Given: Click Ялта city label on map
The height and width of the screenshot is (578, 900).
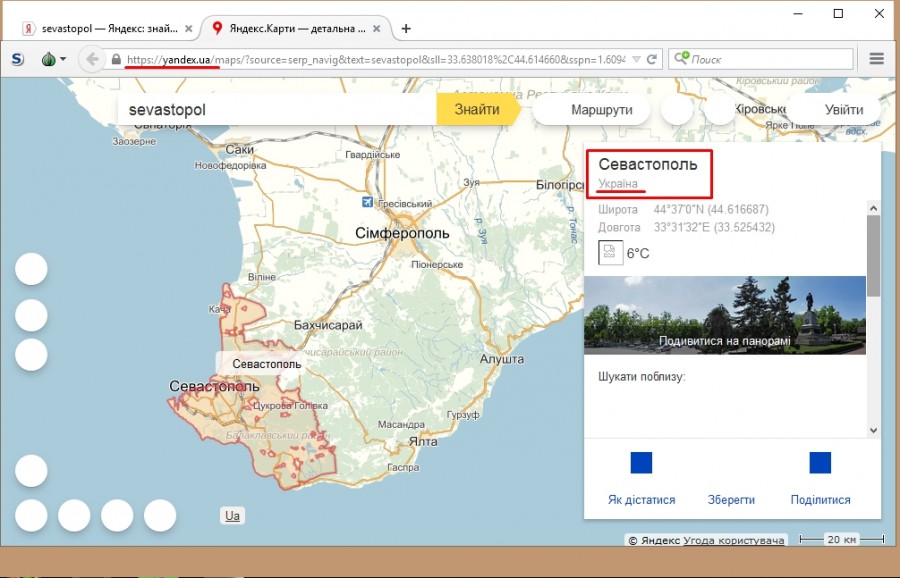Looking at the screenshot, I should (423, 441).
